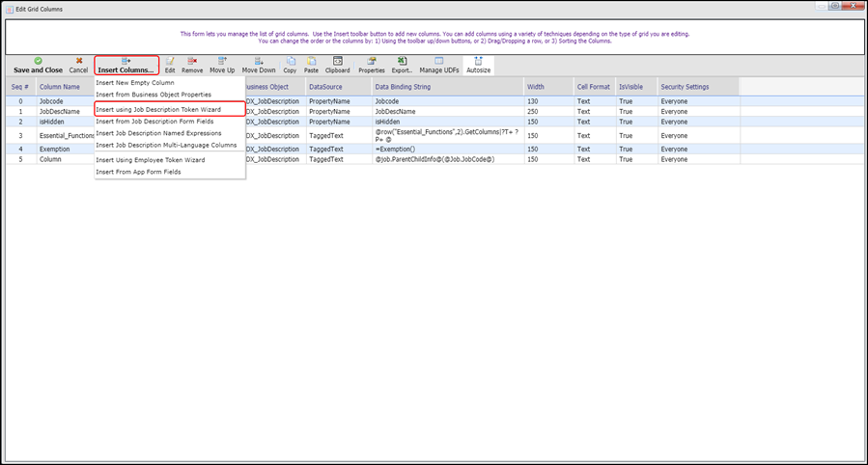This screenshot has height=465, width=868.
Task: Collapse the Insert Columns dropdown button
Action: click(x=126, y=66)
